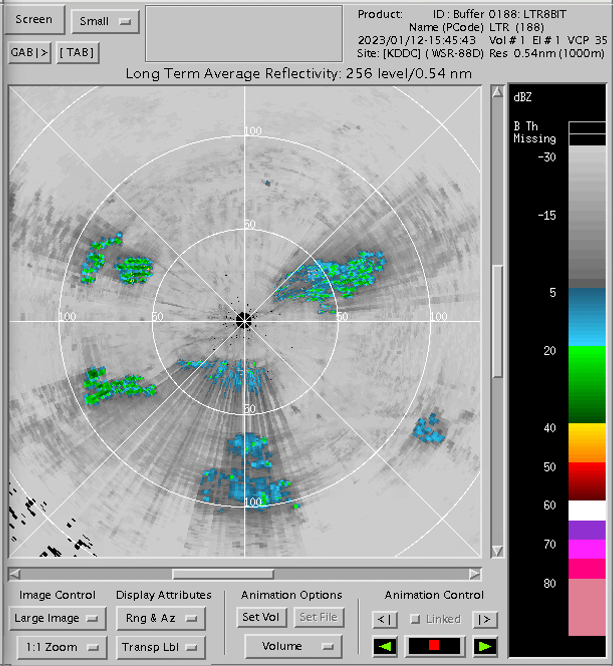
Task: Open the Volume dropdown
Action: click(293, 646)
